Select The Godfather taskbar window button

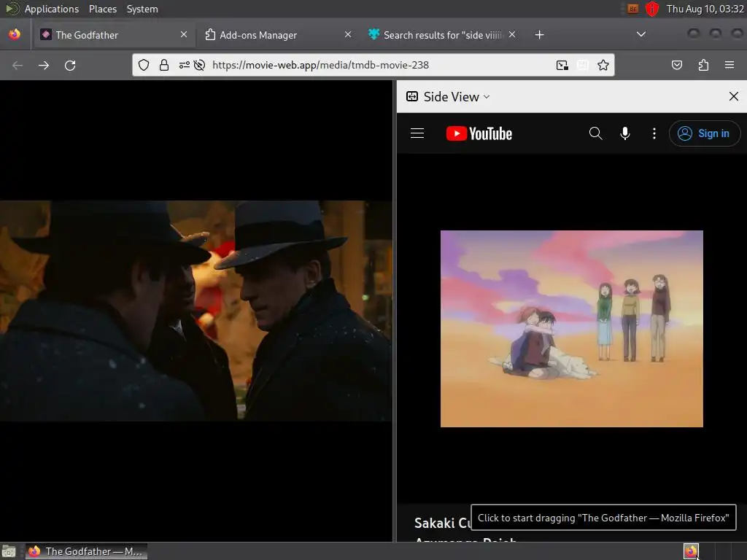point(86,551)
